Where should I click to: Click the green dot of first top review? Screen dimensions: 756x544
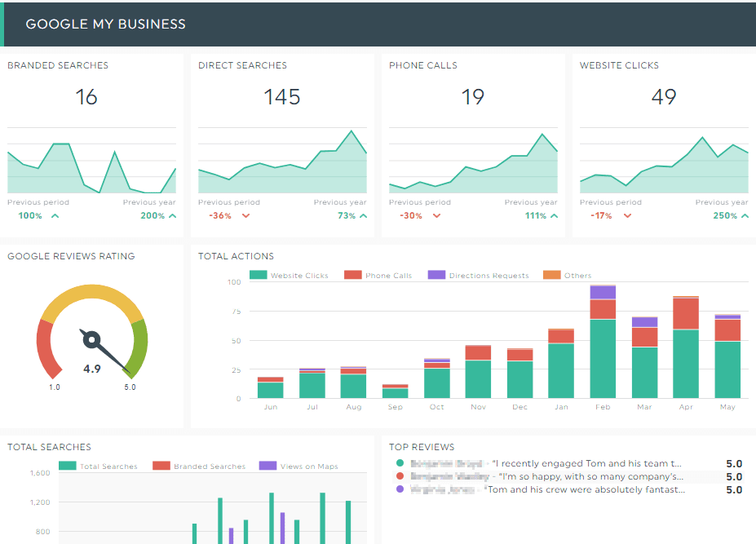pyautogui.click(x=400, y=463)
